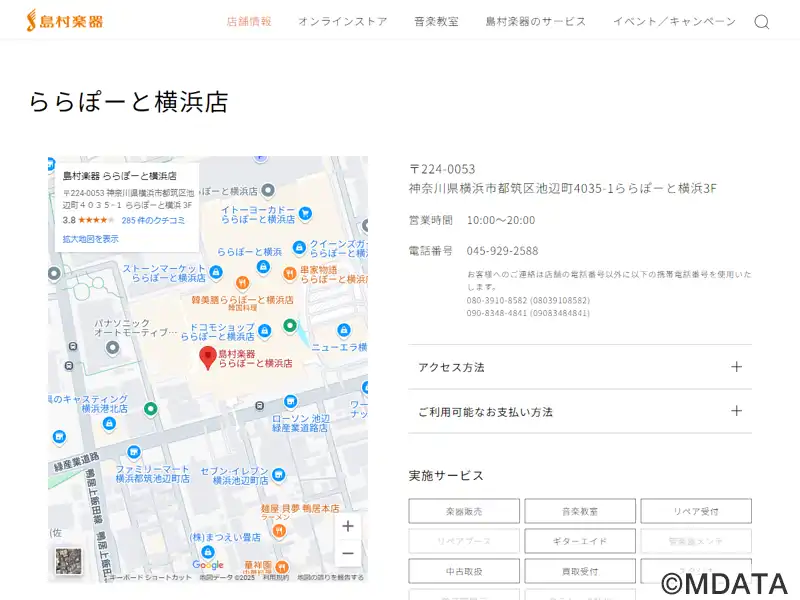Viewport: 800px width, 600px height.
Task: Select the 韓美膳 restaurant map pin
Action: click(242, 283)
